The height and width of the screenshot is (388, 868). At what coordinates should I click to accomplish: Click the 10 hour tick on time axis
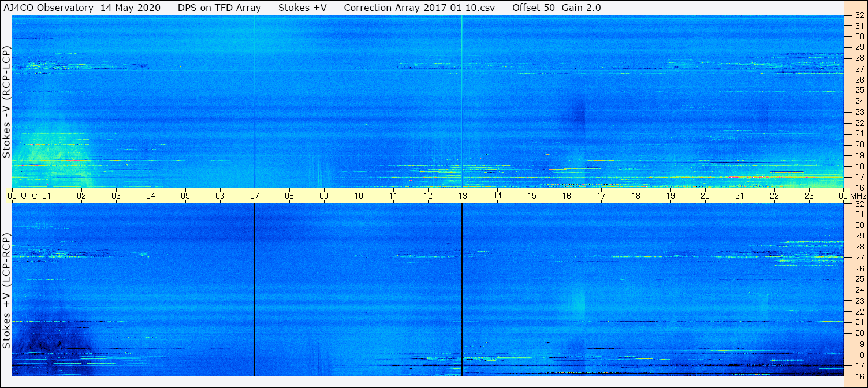click(x=359, y=196)
